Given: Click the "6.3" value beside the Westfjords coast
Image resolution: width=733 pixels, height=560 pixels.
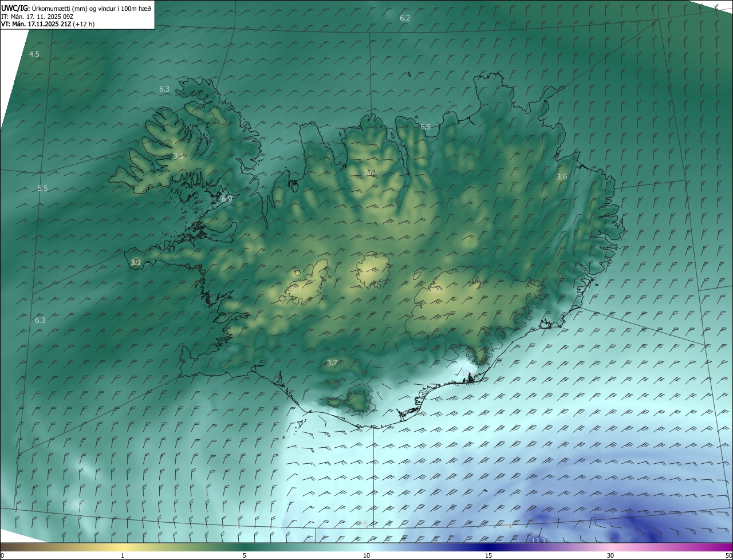Looking at the screenshot, I should coord(164,89).
